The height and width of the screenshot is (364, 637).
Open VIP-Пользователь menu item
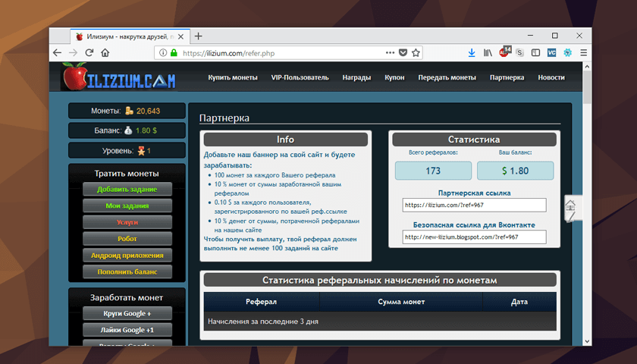pos(300,77)
